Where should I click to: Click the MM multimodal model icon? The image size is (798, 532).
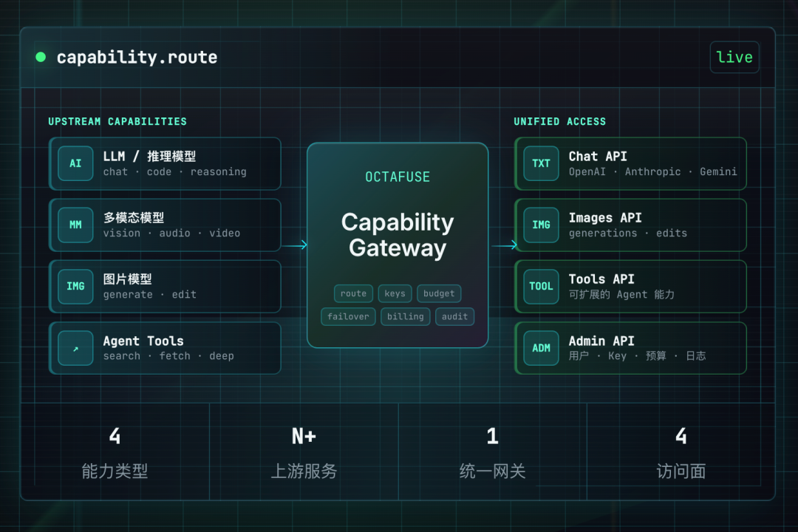click(75, 225)
